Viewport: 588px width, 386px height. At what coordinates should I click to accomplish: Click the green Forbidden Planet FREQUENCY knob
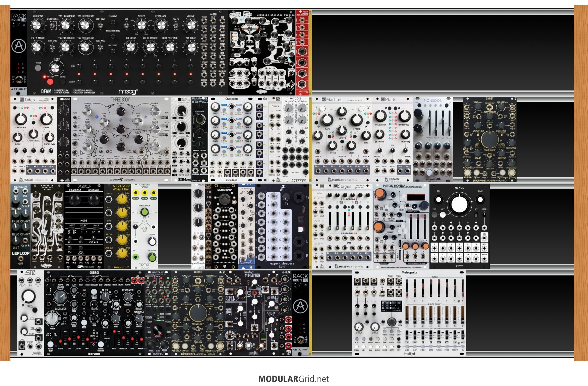point(144,212)
